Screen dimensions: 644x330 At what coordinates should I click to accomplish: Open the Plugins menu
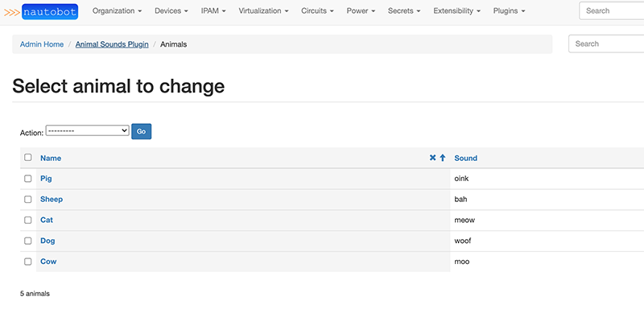[509, 11]
